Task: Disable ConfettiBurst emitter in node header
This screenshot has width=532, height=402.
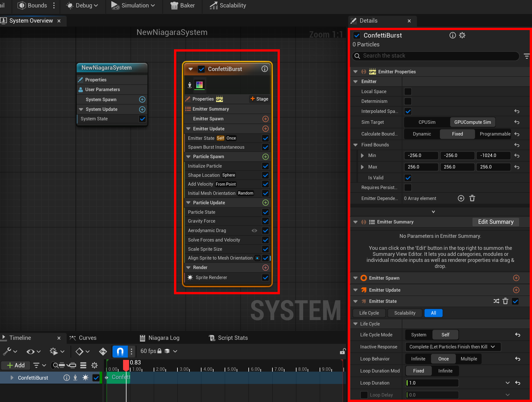Action: (201, 69)
